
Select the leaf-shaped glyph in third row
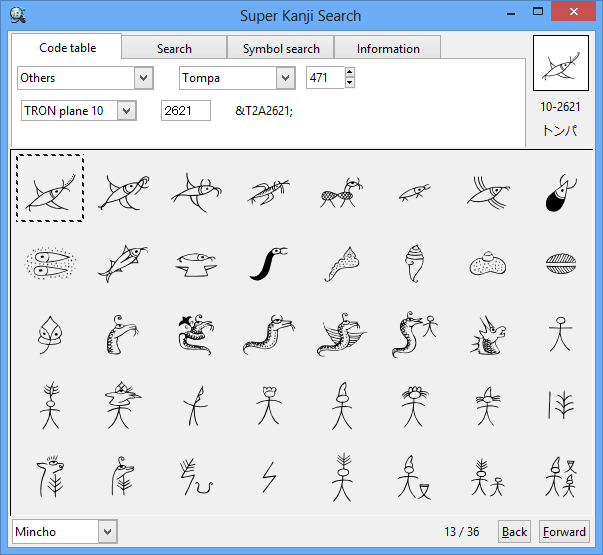(50, 334)
